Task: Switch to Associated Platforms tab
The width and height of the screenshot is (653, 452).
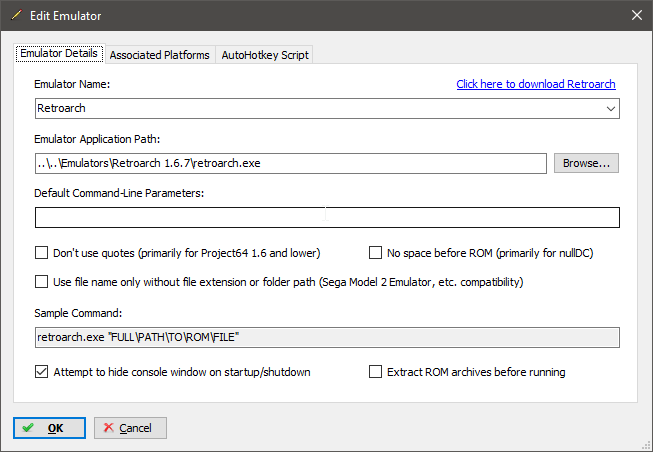Action: 160,55
